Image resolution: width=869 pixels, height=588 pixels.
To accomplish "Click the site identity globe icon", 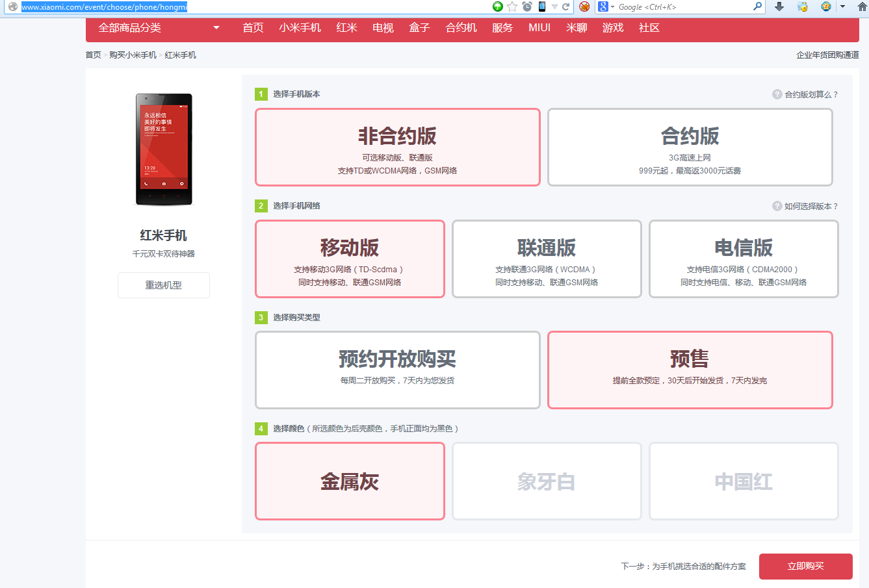I will 12,6.
